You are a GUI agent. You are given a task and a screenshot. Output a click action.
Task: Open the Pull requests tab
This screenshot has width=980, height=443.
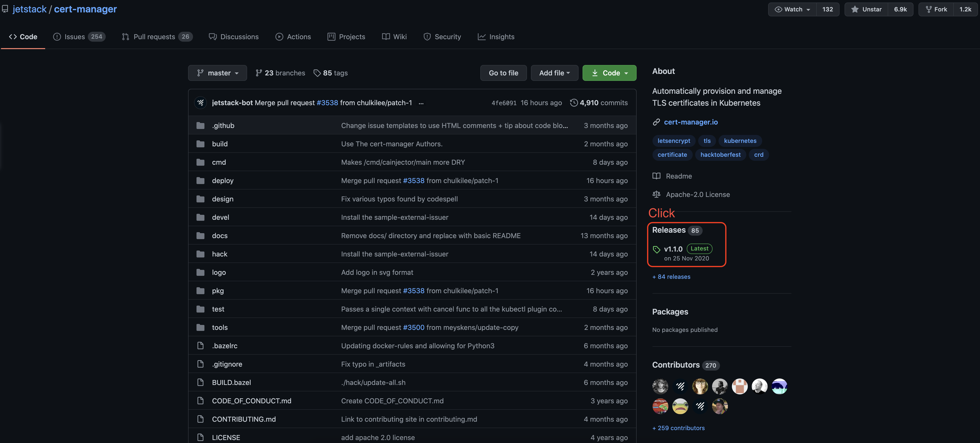(157, 37)
